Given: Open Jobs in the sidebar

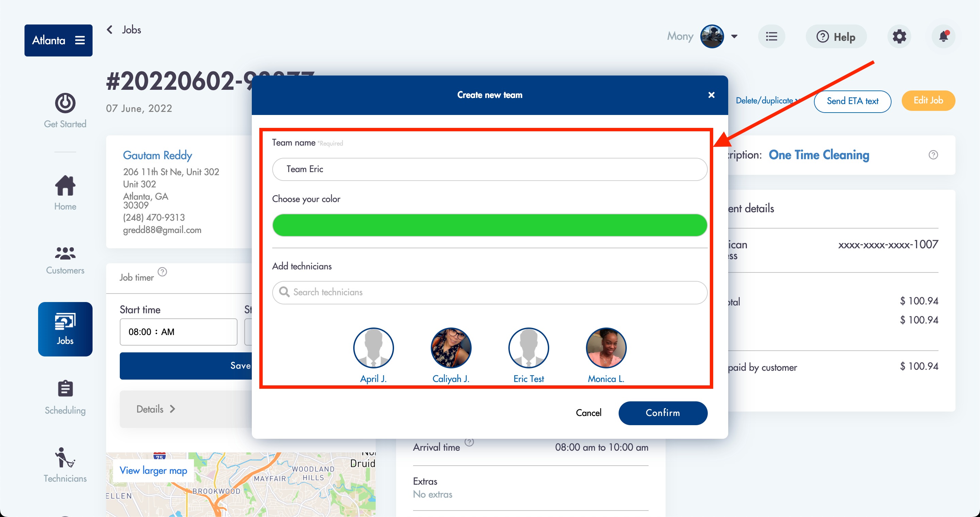Looking at the screenshot, I should click(x=65, y=329).
